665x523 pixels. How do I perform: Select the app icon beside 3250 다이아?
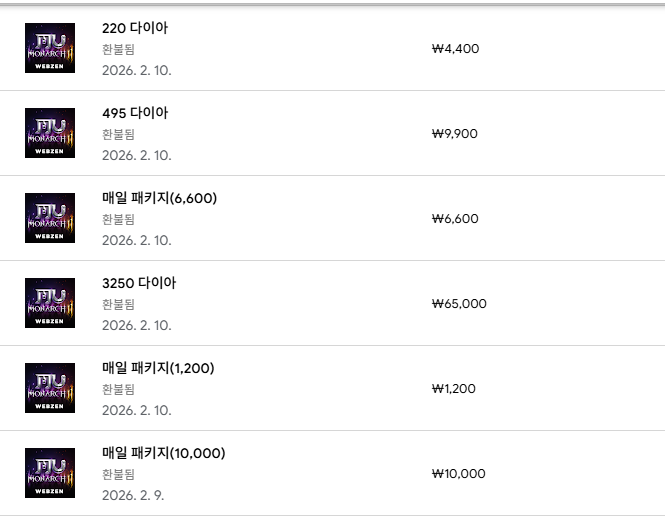[x=50, y=303]
